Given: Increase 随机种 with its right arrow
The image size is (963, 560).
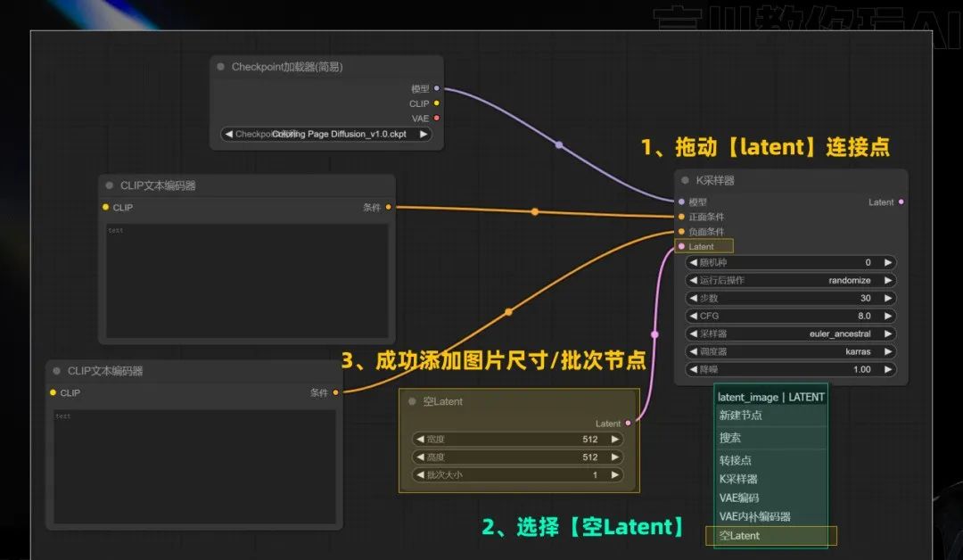Looking at the screenshot, I should click(887, 262).
